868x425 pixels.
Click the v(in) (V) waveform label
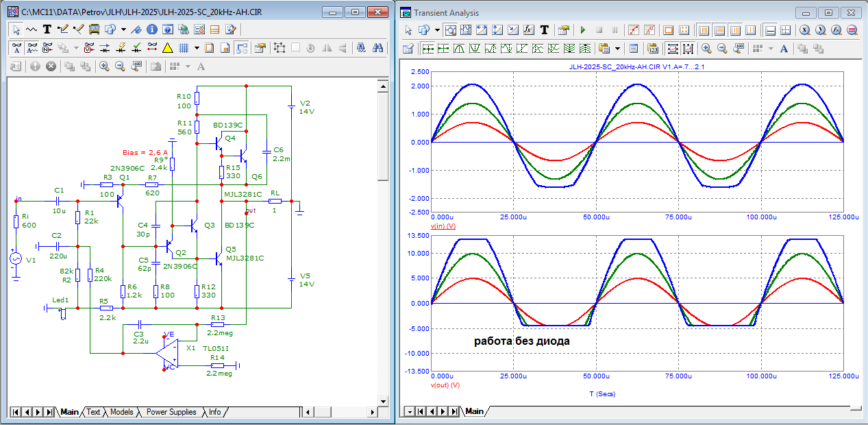(x=443, y=226)
